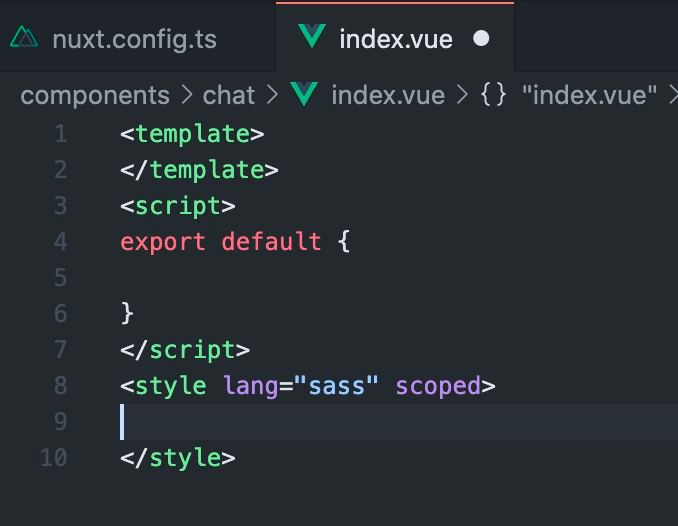This screenshot has height=526, width=678.
Task: Open the components breadcrumb
Action: [95, 95]
